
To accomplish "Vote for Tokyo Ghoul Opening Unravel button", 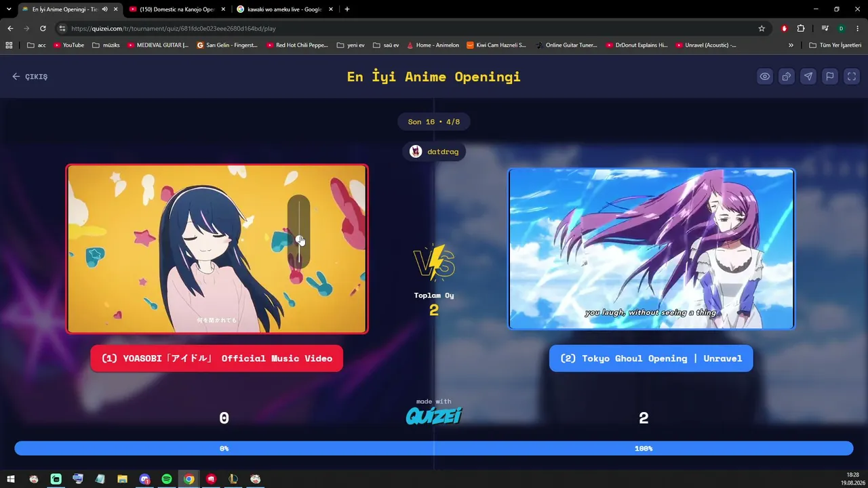I will [651, 359].
